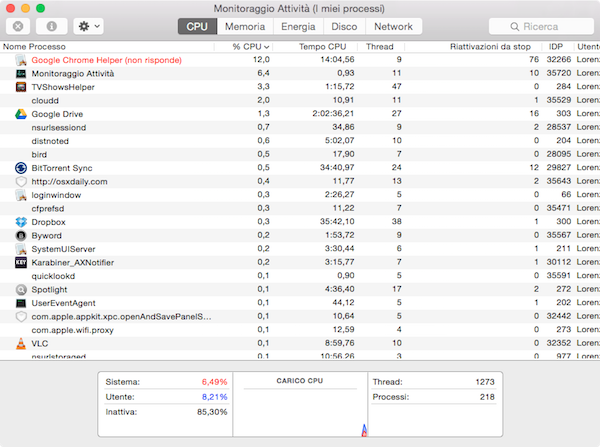Select the bird process name

(39, 155)
